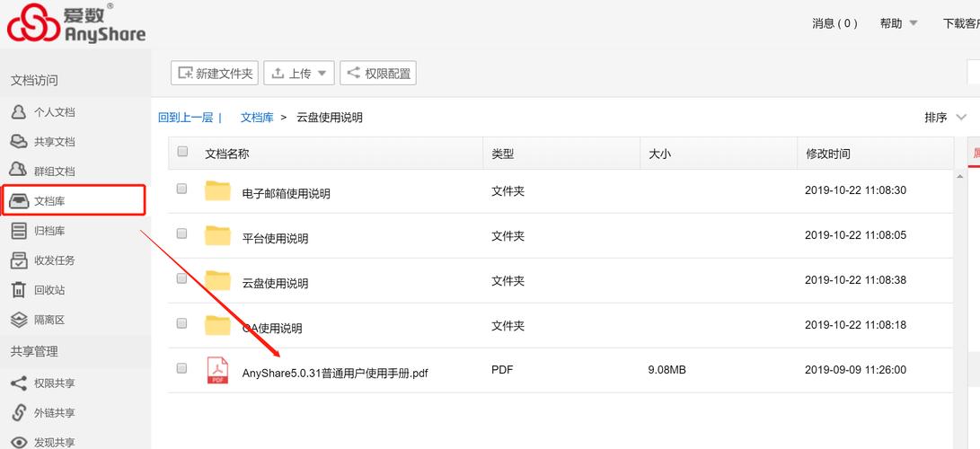Click the 下载客户端 link
Viewport: 980px width, 449px height.
point(961,23)
